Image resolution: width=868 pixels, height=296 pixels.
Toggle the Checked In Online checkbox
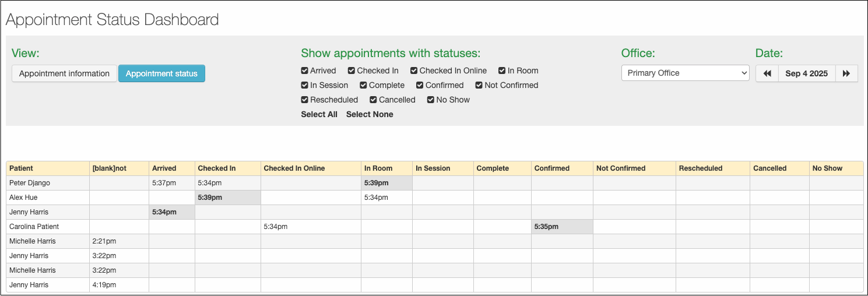point(414,71)
